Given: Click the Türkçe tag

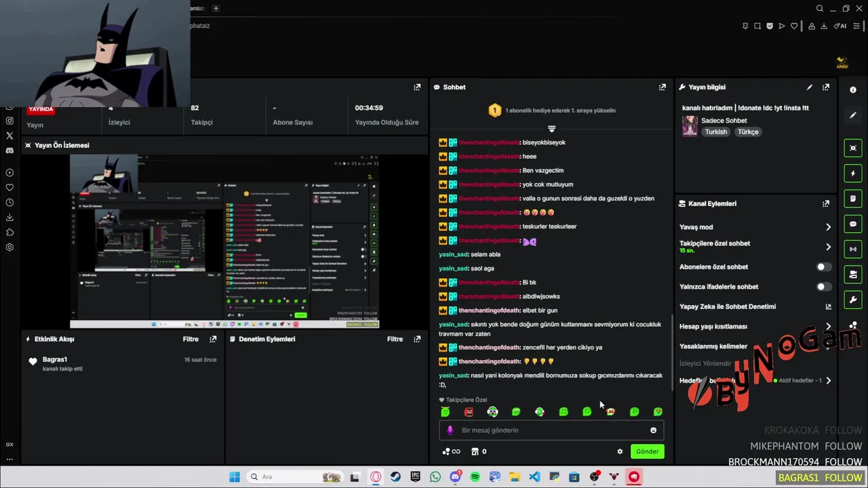Looking at the screenshot, I should (x=748, y=132).
